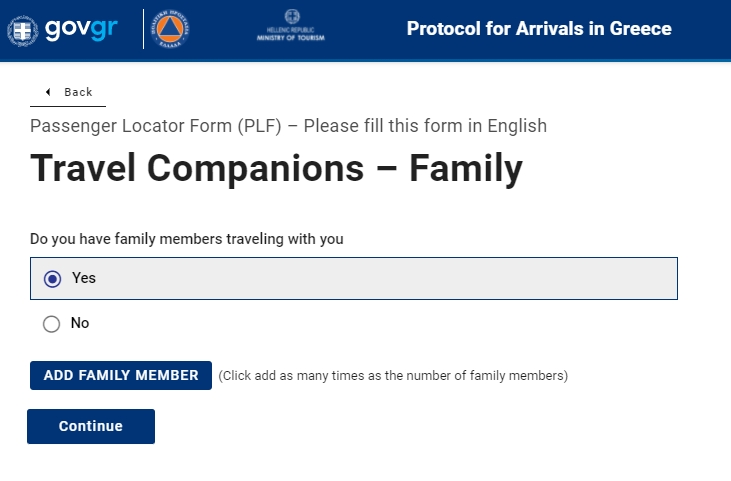Click the "Ministry of Tourism" caption text
Screen dimensions: 731x481
[x=292, y=39]
